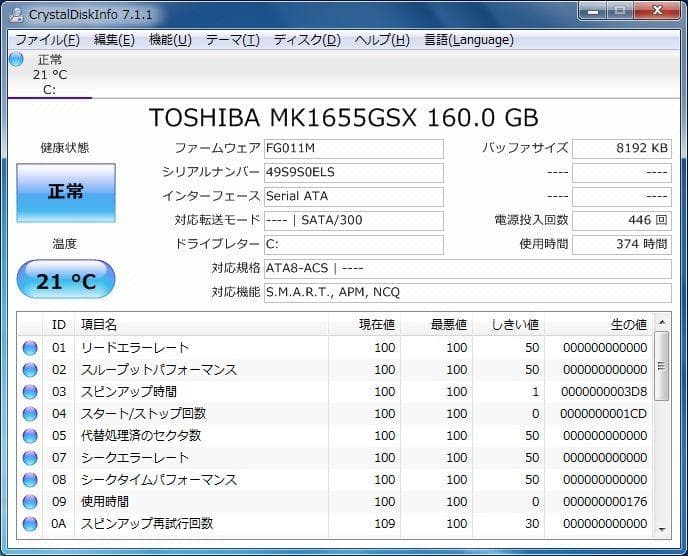Click raw value 0000000001CD
The image size is (688, 556).
[604, 414]
